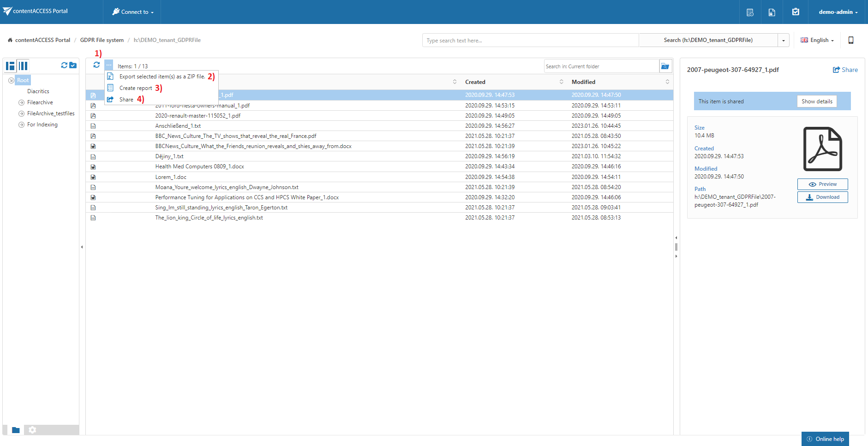Select Create report from menu
This screenshot has width=868, height=446.
point(135,88)
